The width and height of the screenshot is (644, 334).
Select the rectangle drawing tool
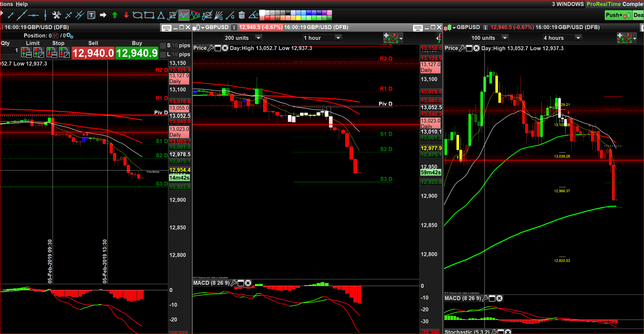149,16
